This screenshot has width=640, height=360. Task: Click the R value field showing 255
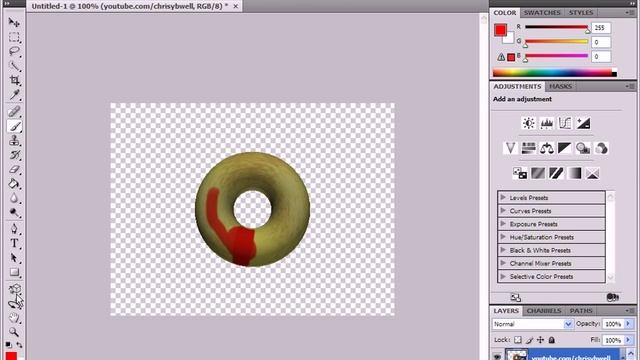pyautogui.click(x=601, y=28)
